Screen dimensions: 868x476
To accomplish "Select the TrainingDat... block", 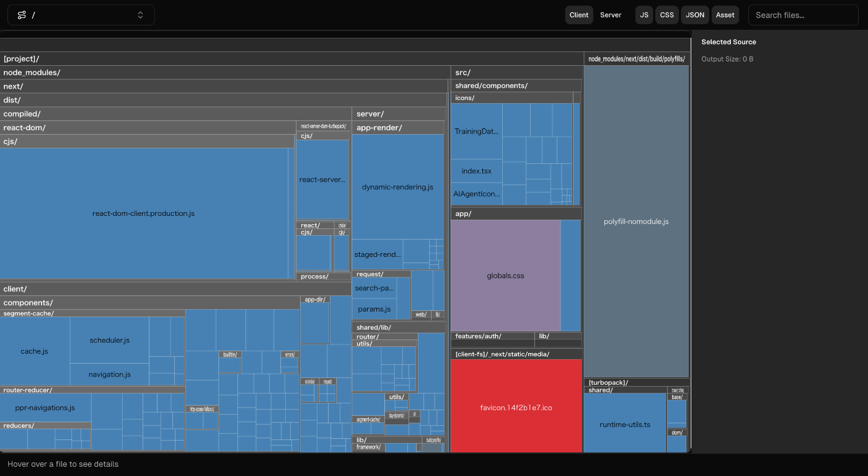I will pyautogui.click(x=476, y=132).
